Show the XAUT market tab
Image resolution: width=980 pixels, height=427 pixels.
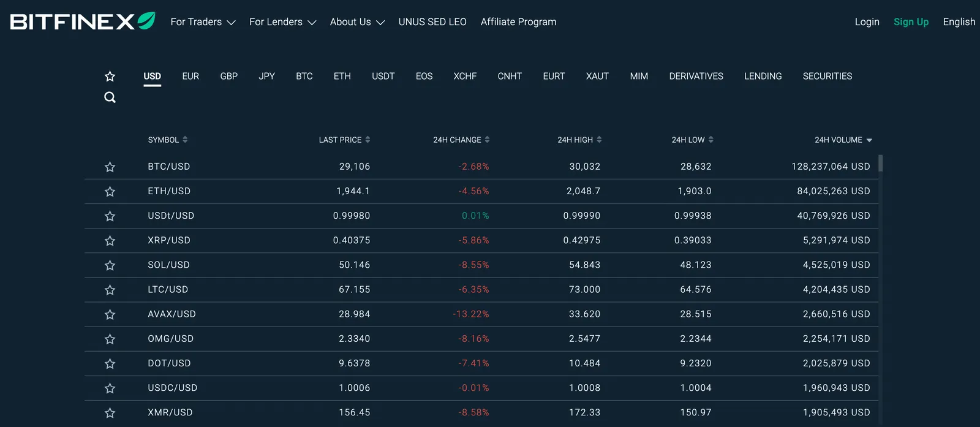(x=597, y=76)
